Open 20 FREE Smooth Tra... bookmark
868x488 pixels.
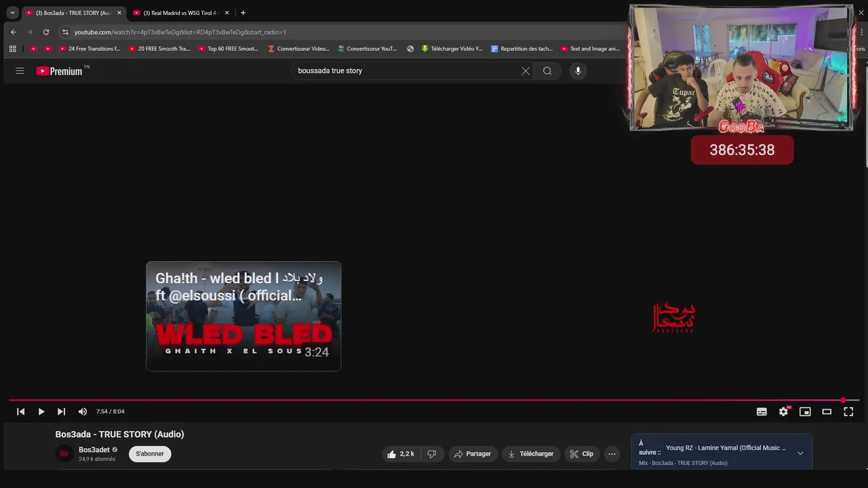[159, 49]
